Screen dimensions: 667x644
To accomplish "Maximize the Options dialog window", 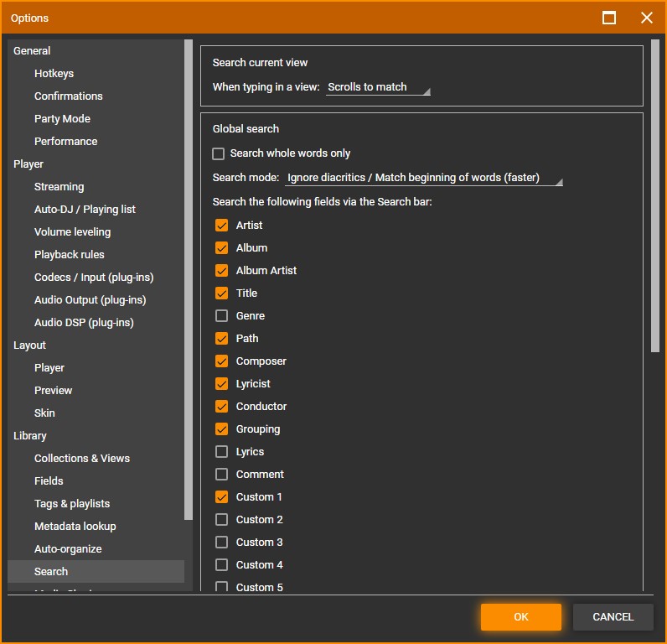I will pyautogui.click(x=608, y=18).
